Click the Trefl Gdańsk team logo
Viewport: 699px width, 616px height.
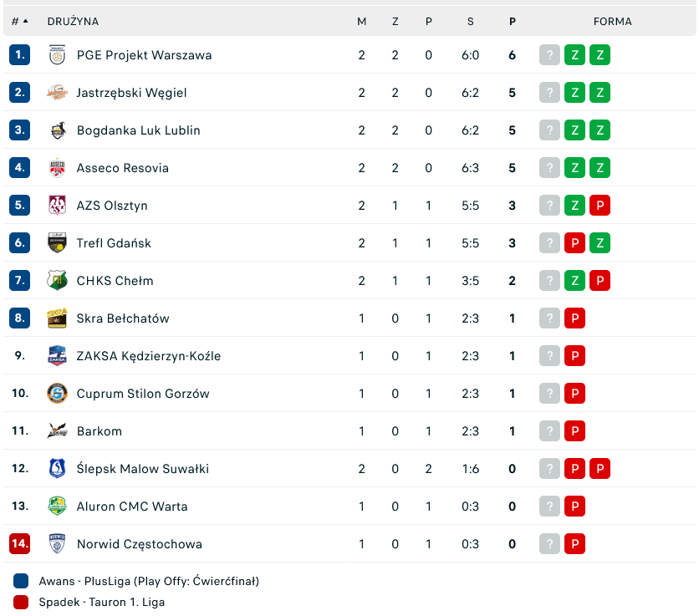[57, 243]
